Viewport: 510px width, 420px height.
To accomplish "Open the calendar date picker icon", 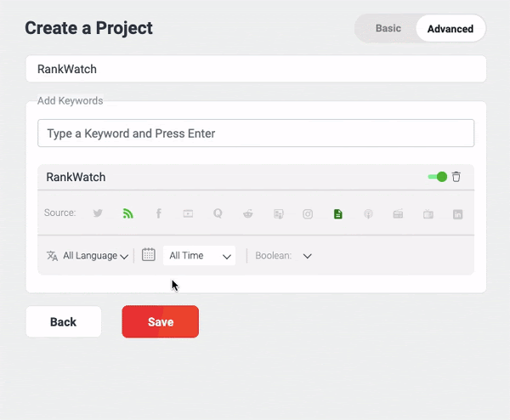I will click(148, 255).
